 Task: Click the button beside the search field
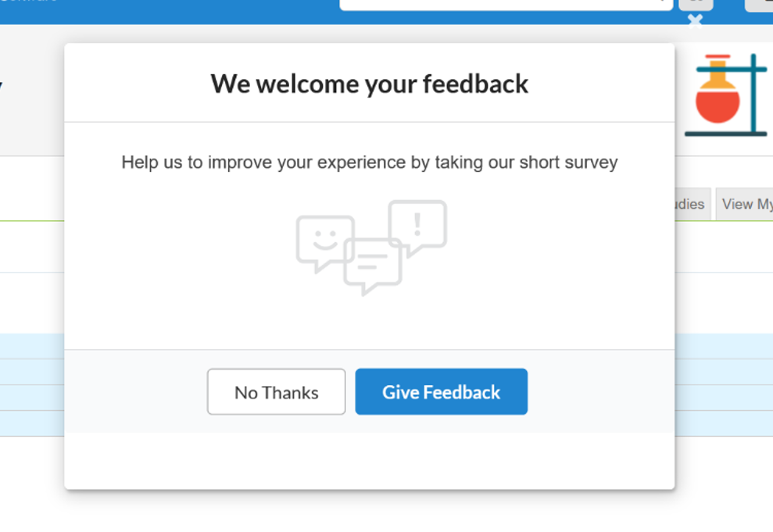tap(695, 5)
